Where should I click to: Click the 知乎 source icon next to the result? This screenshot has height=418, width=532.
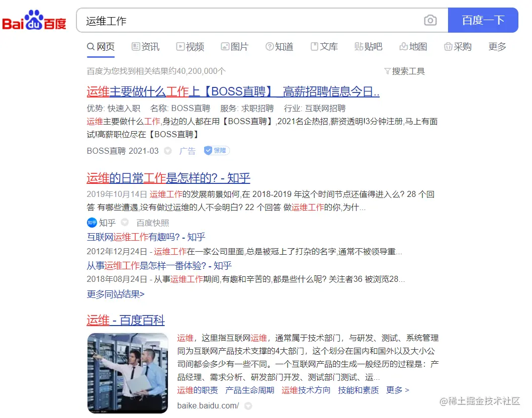pos(91,223)
